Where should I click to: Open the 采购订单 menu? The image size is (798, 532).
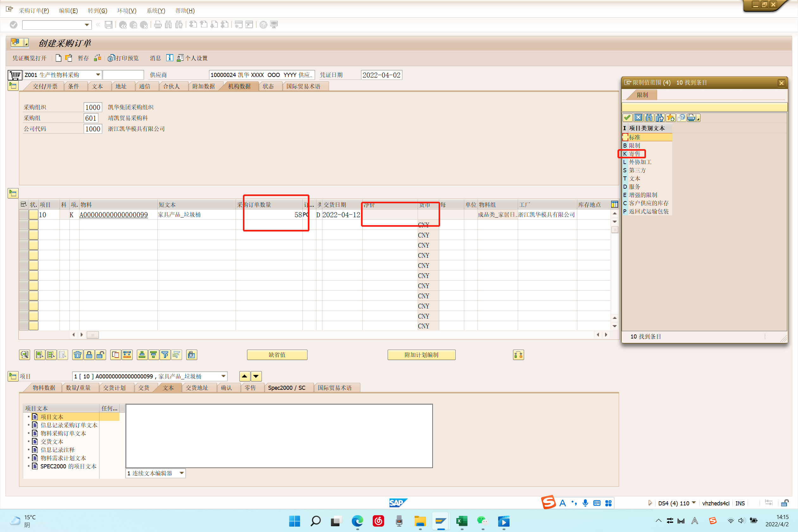(x=34, y=10)
